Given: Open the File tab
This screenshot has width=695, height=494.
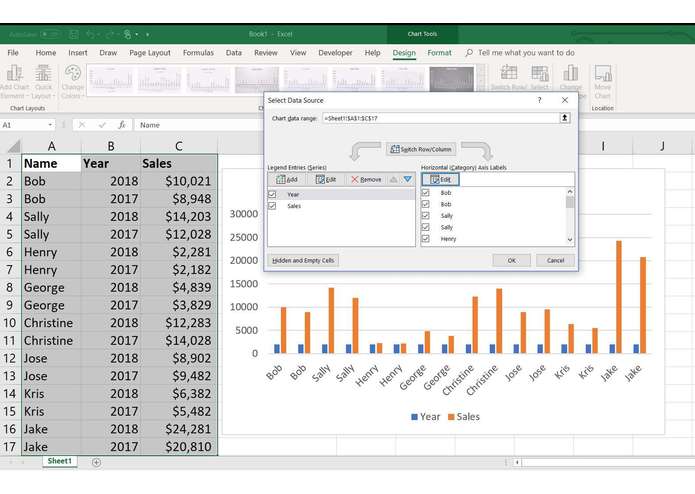Looking at the screenshot, I should 13,53.
